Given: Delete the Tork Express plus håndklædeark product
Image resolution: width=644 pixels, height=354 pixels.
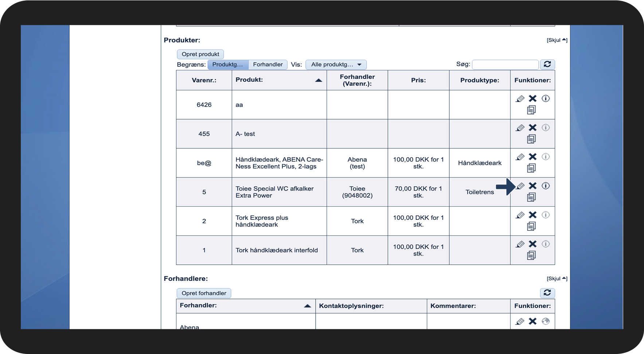Looking at the screenshot, I should 533,215.
